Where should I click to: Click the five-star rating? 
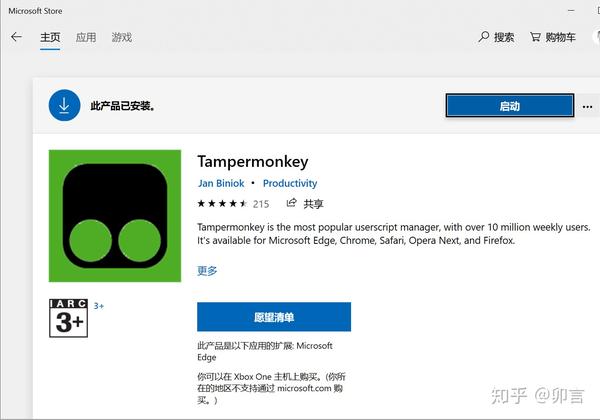[x=222, y=203]
